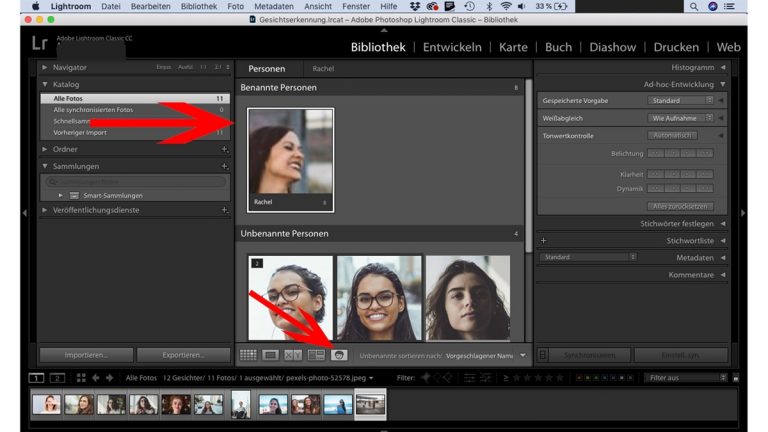Open the Diashow module
768x432 pixels.
(612, 47)
